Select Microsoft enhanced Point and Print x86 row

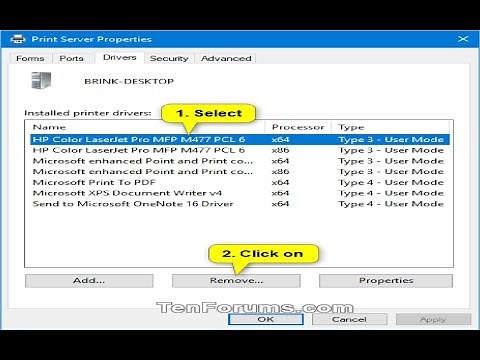[240, 172]
